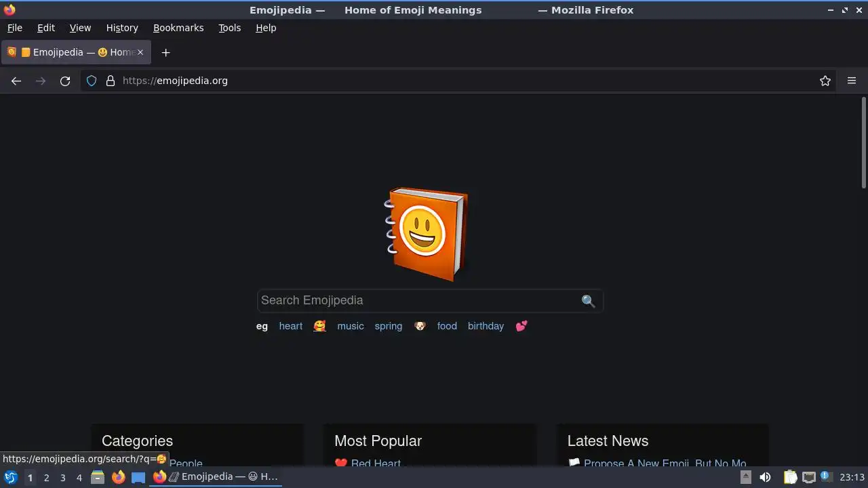Viewport: 868px width, 488px height.
Task: Click the magnifier search icon
Action: [588, 301]
